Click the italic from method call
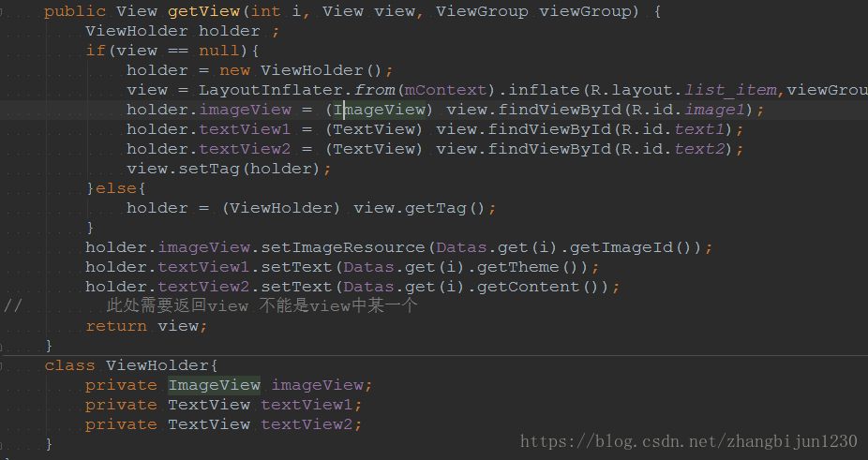This screenshot has width=868, height=460. (375, 90)
